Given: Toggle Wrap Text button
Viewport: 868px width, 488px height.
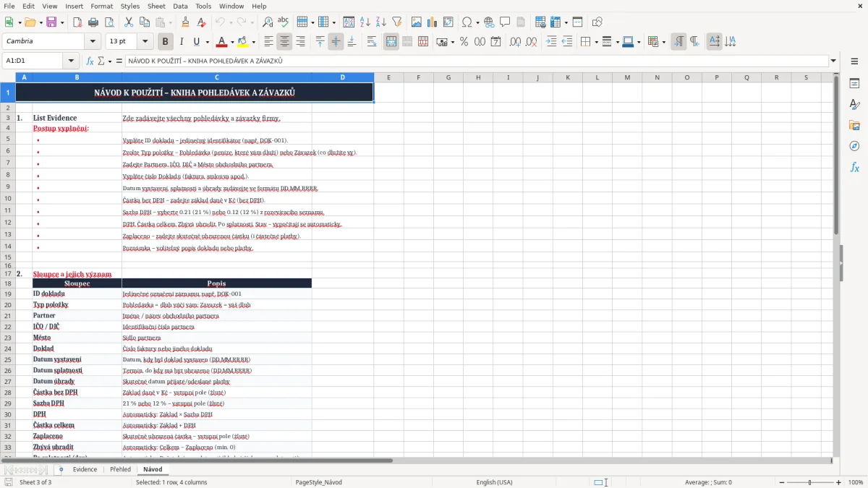Looking at the screenshot, I should coord(372,42).
